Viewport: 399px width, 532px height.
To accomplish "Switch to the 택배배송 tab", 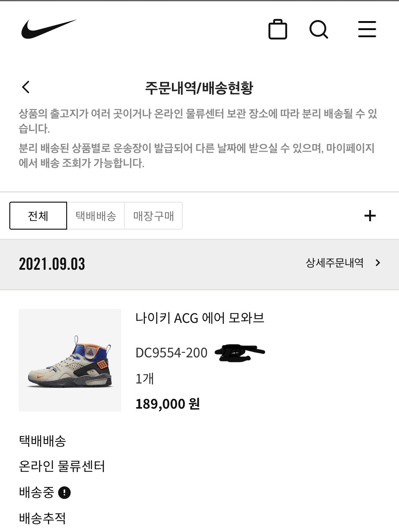I will (x=96, y=216).
